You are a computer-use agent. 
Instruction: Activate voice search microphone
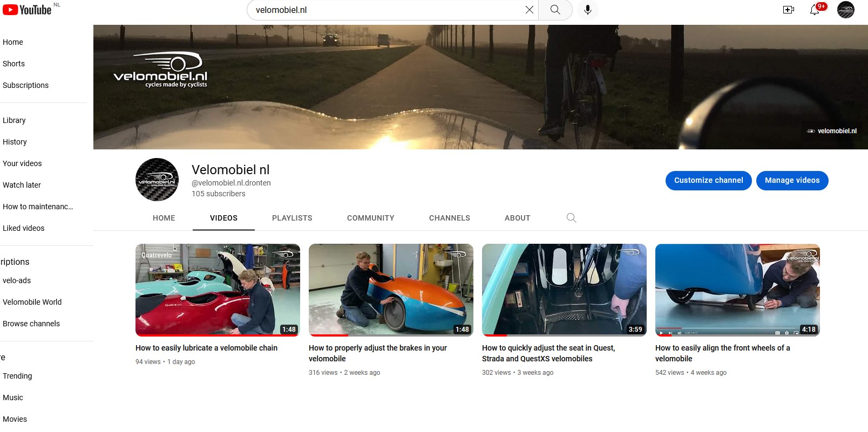pyautogui.click(x=588, y=10)
